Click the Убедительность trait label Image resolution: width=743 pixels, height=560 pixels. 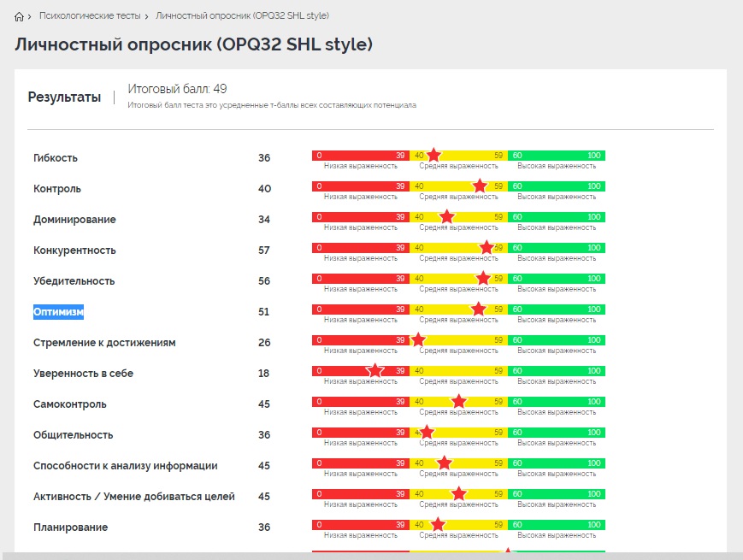pos(74,281)
